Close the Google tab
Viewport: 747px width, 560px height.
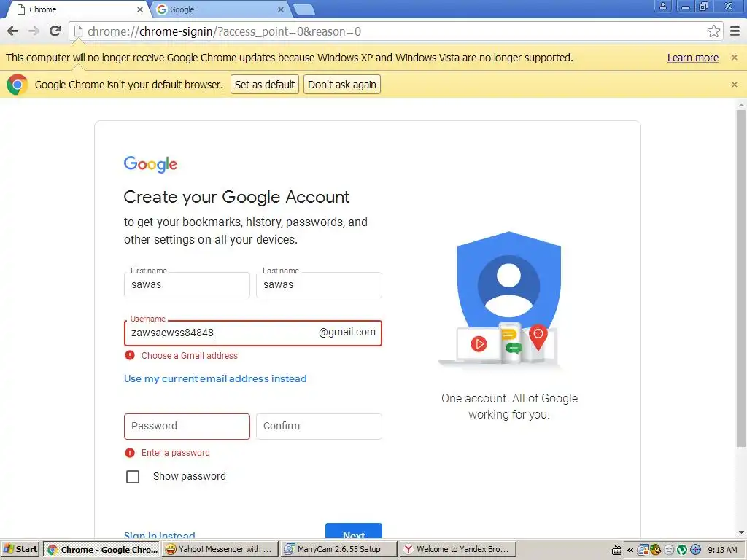(281, 9)
